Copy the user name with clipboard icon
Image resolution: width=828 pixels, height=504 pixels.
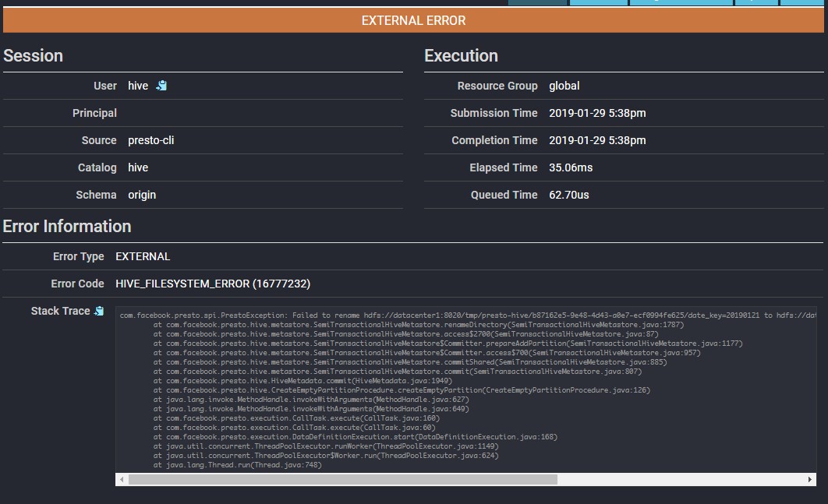[161, 86]
